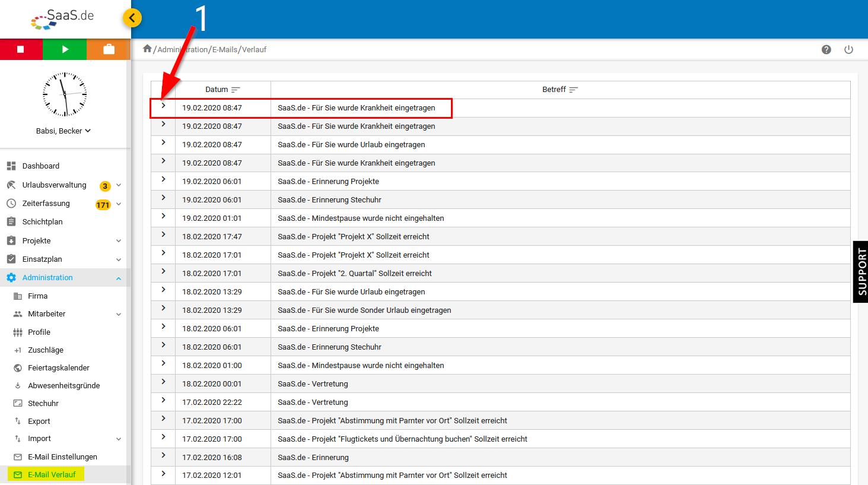Click Zeiterfassung badge 171
This screenshot has height=485, width=868.
pyautogui.click(x=103, y=205)
